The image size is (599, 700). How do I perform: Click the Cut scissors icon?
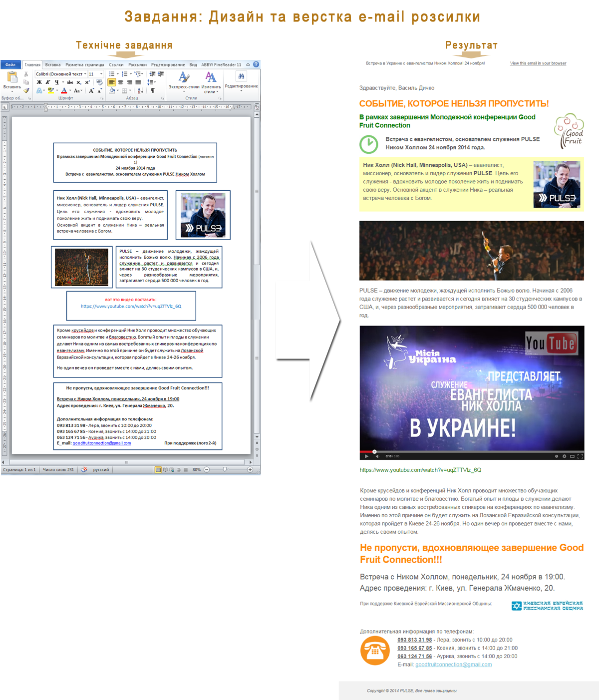26,74
